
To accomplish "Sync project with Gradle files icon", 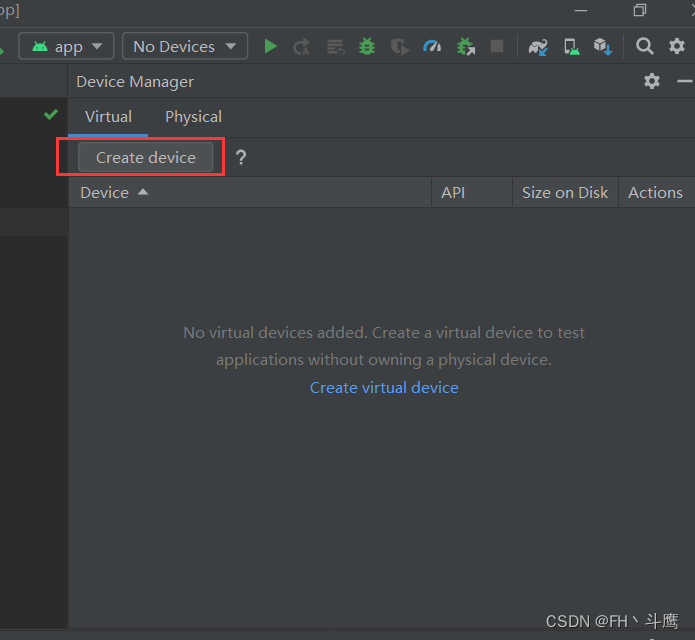I will [x=538, y=47].
